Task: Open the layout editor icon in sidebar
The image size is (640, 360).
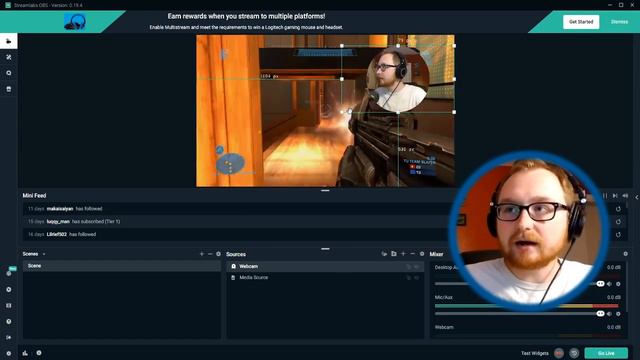Action: [9, 305]
